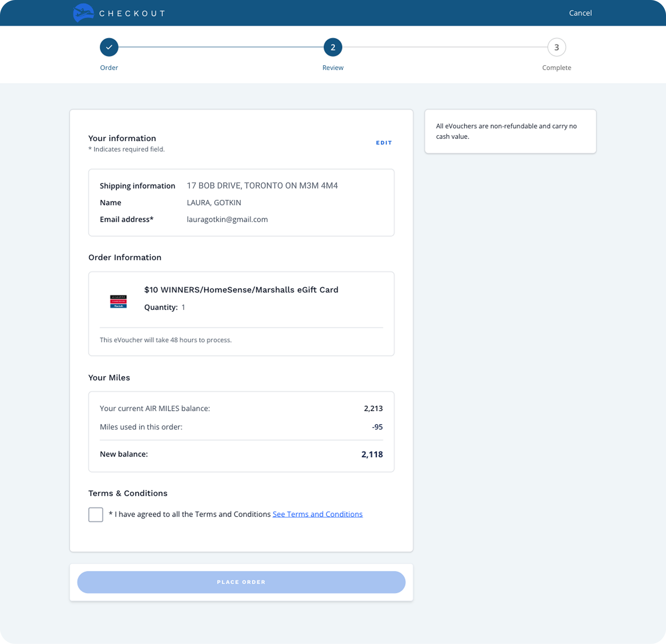
Task: Click the non-refundable eVouchers notice
Action: pyautogui.click(x=506, y=131)
